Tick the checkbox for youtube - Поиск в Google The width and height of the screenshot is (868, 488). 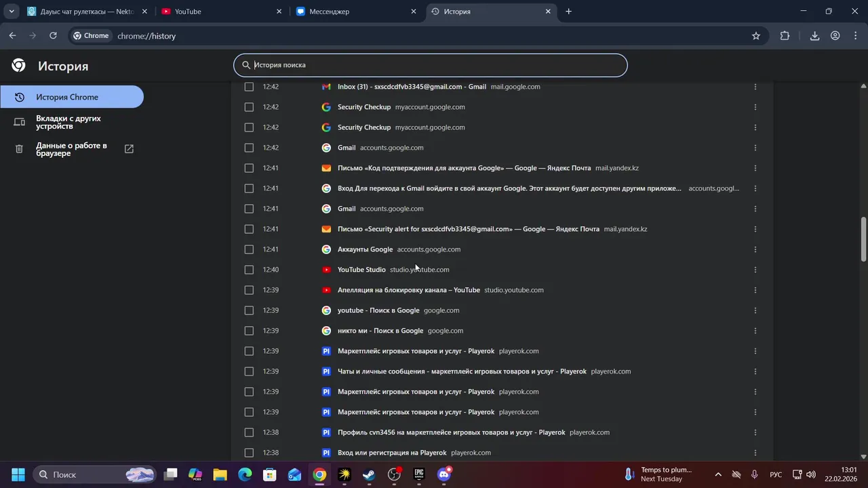(x=249, y=310)
